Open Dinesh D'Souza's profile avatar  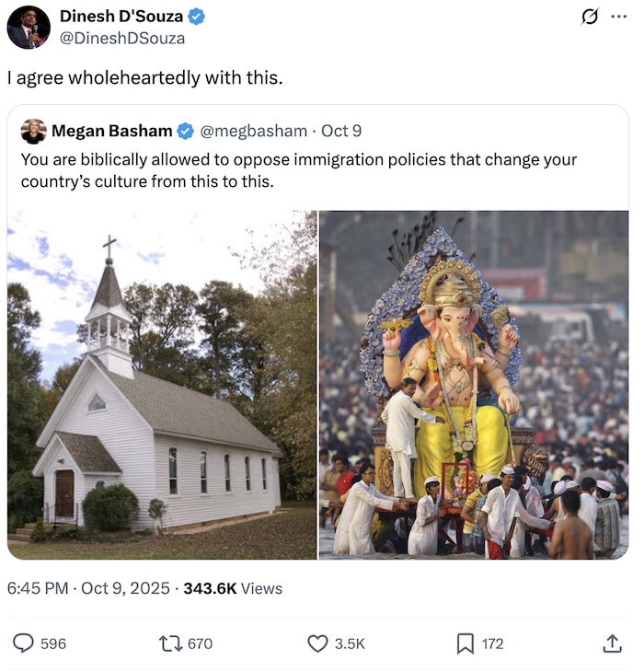pos(29,27)
